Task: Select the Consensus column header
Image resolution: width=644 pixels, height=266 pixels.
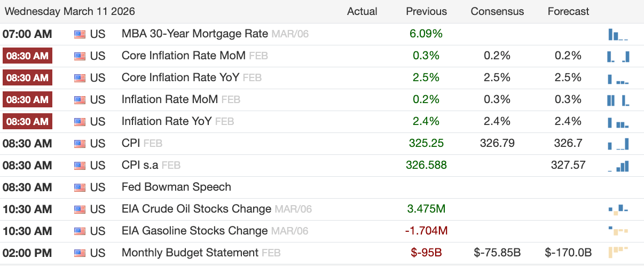Action: tap(497, 11)
